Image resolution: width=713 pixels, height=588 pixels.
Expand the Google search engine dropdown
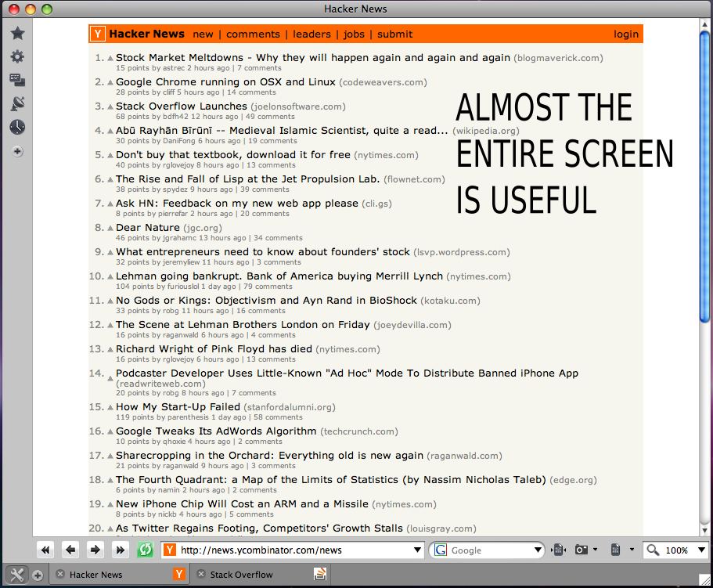click(x=538, y=550)
